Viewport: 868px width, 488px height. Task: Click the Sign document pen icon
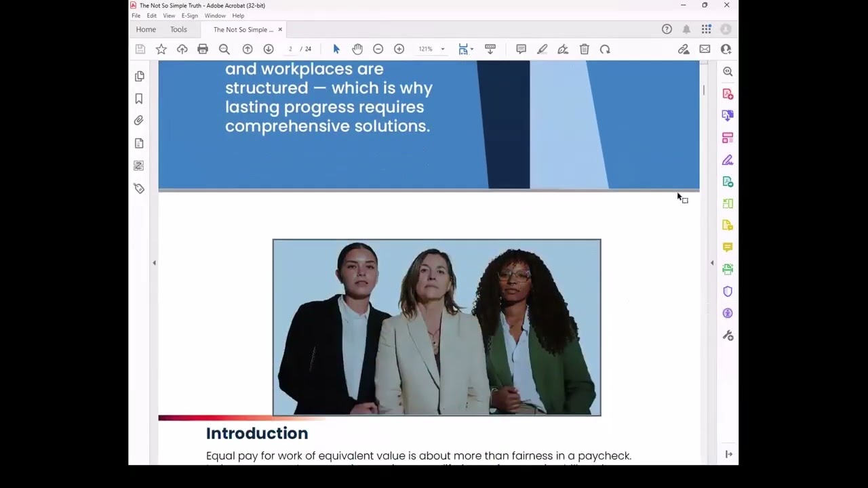[x=563, y=49]
